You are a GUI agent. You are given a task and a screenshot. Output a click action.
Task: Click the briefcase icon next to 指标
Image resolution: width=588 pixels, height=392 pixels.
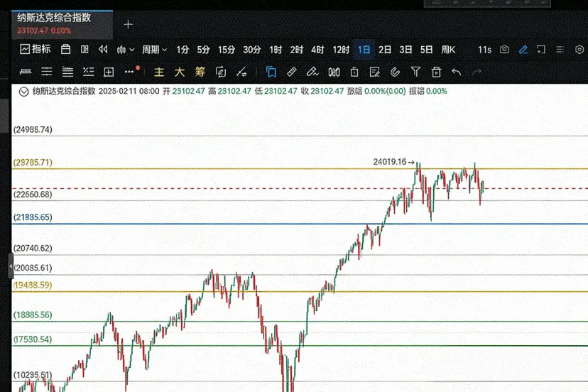[65, 49]
